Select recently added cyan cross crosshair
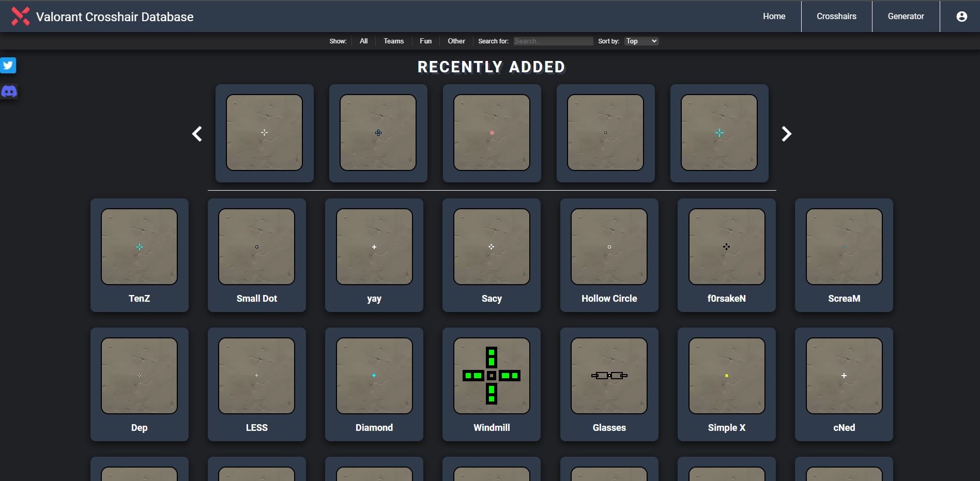Viewport: 980px width, 481px height. pos(719,133)
